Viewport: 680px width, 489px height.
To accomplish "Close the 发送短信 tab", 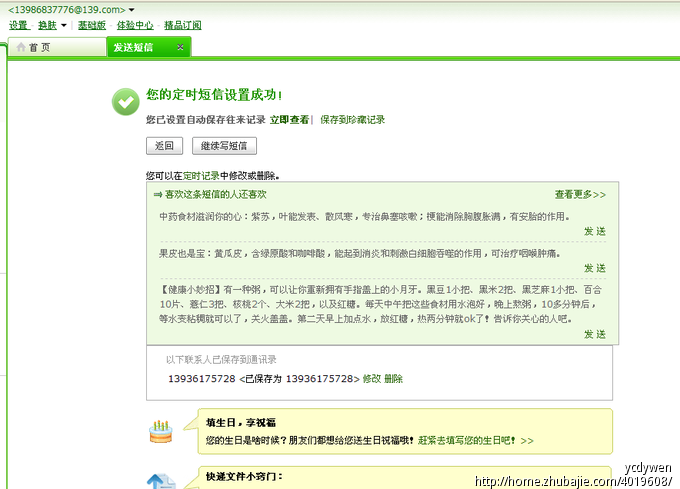I will click(180, 47).
